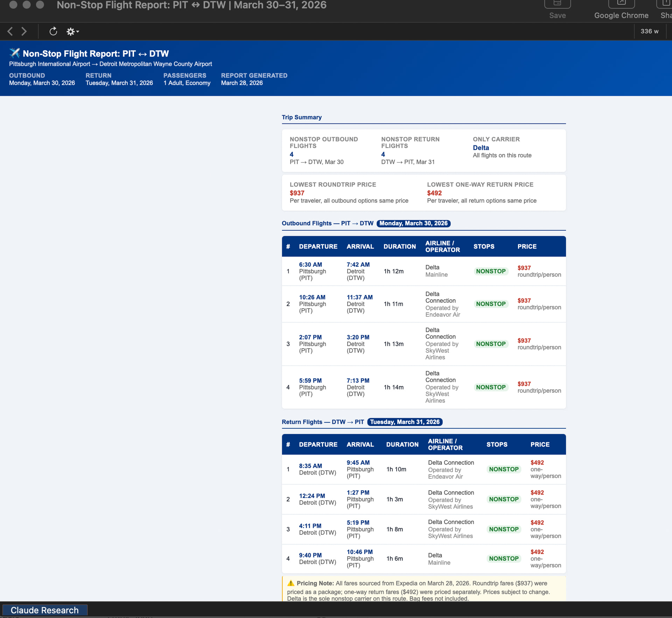
Task: Click NONSTOP badge for 6:30 AM flight
Action: (x=491, y=271)
